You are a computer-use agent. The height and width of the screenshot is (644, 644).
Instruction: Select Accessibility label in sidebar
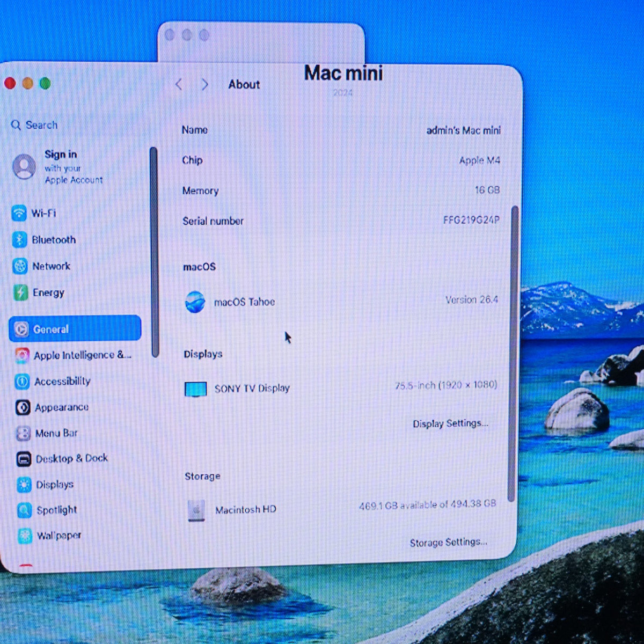click(x=62, y=381)
